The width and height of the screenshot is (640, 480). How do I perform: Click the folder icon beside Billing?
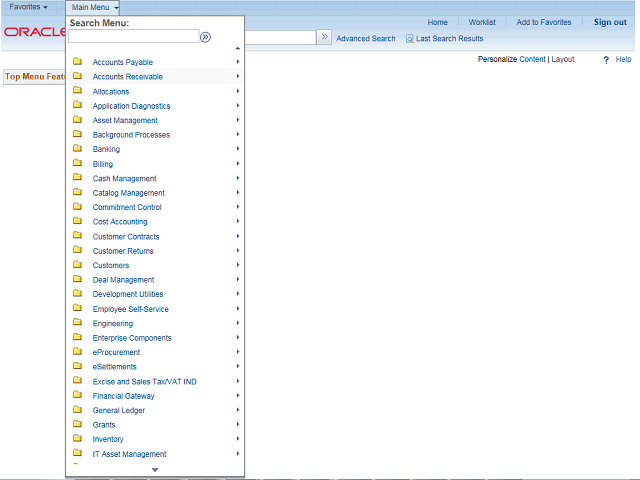click(x=77, y=163)
